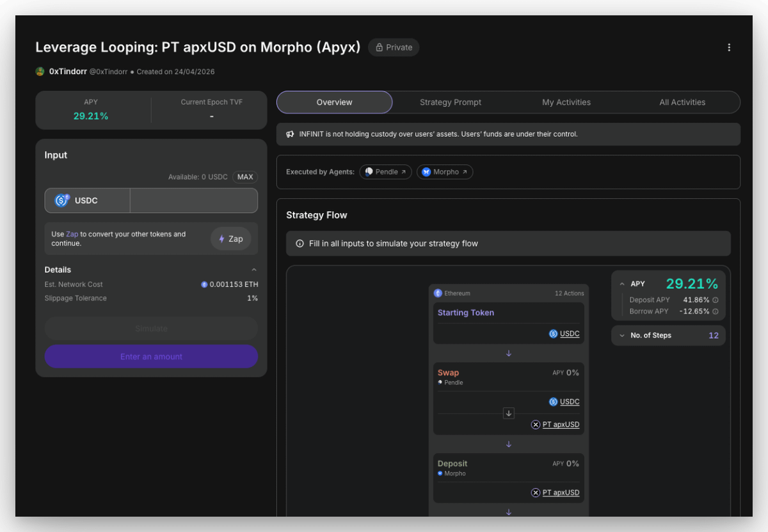Collapse the APY summary panel

(x=622, y=284)
